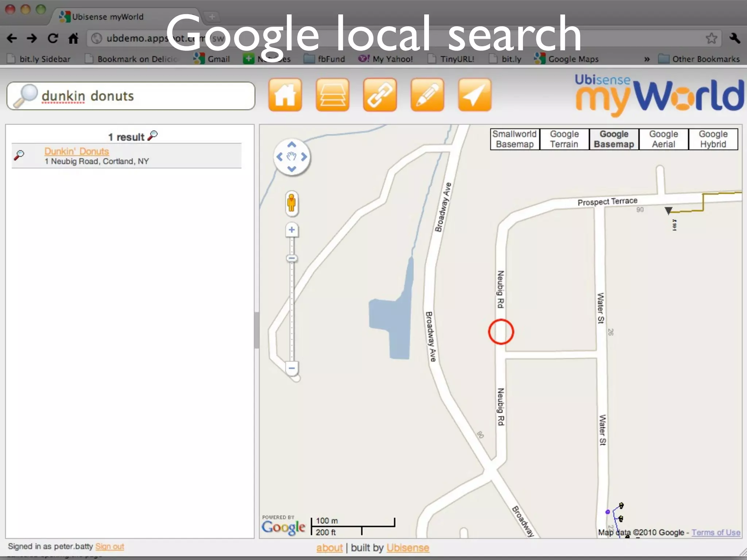Screen dimensions: 747x560
Task: Click the Street View pegman icon
Action: 291,203
